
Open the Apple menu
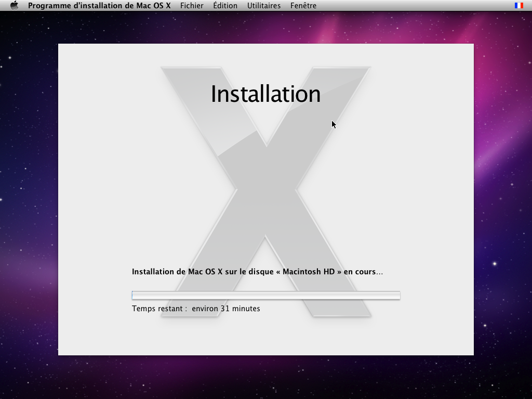(x=14, y=6)
